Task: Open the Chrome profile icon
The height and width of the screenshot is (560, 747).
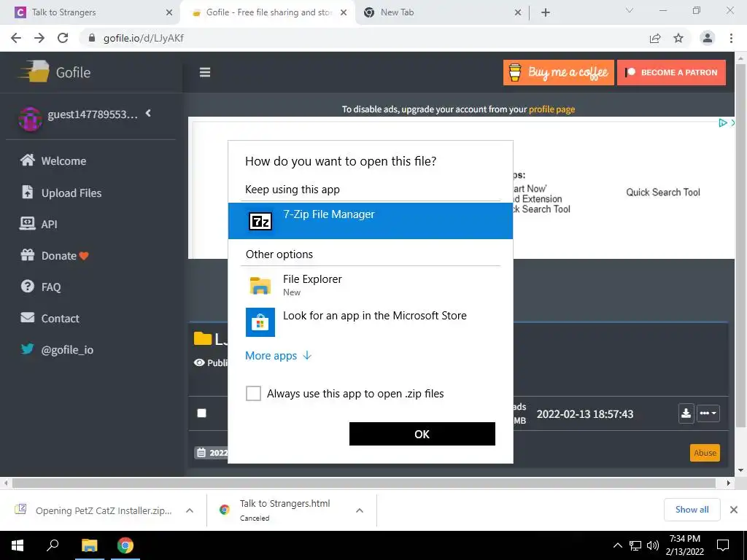Action: [x=708, y=38]
